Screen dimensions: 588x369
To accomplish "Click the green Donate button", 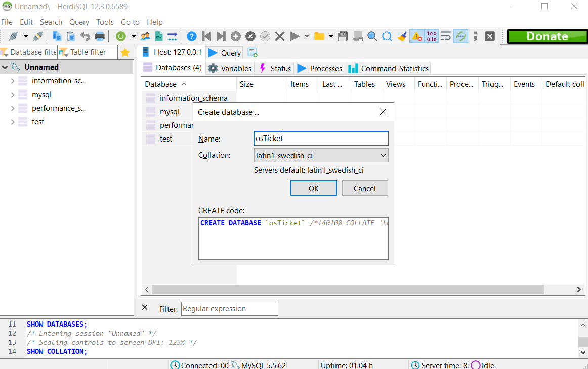I will click(x=547, y=36).
